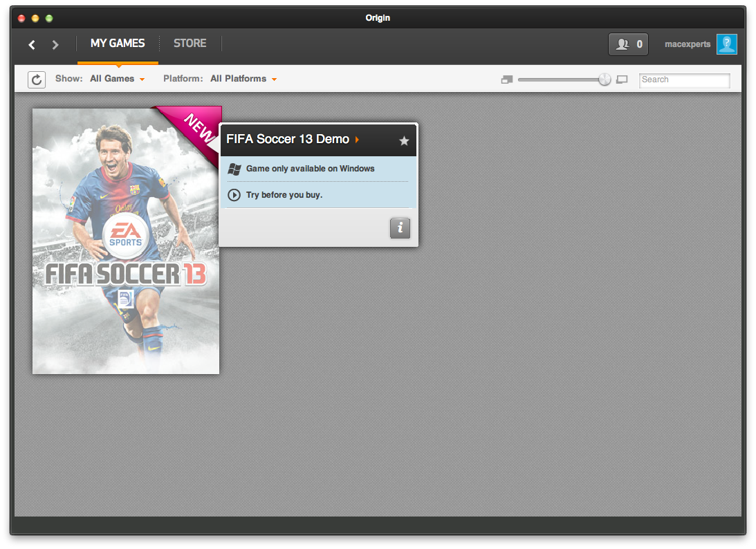Go back with the left arrow

coord(32,45)
